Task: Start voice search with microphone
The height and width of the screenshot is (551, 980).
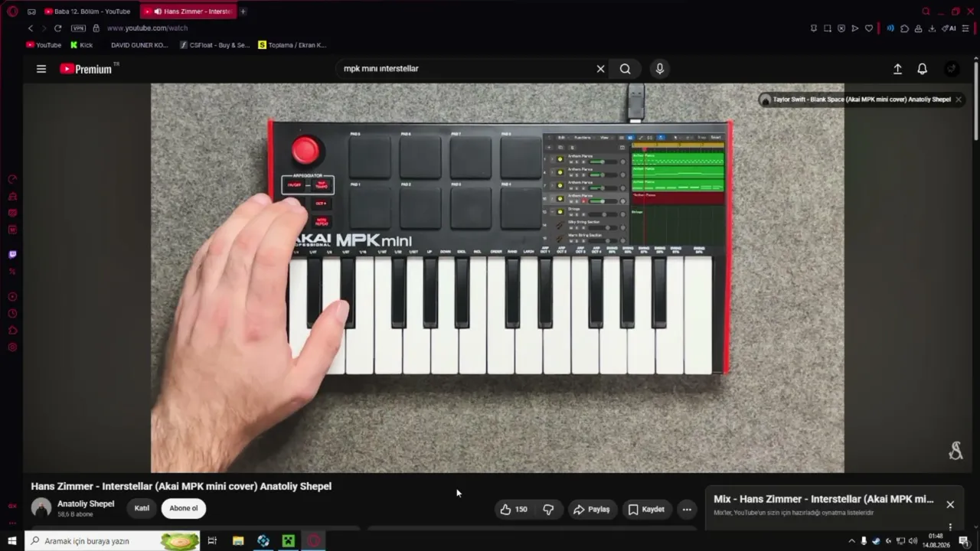Action: (x=660, y=69)
